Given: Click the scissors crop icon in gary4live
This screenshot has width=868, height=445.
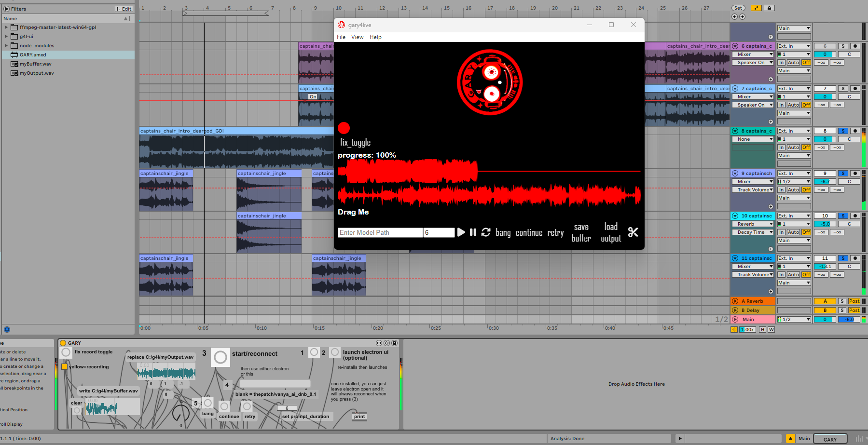Looking at the screenshot, I should coord(633,232).
